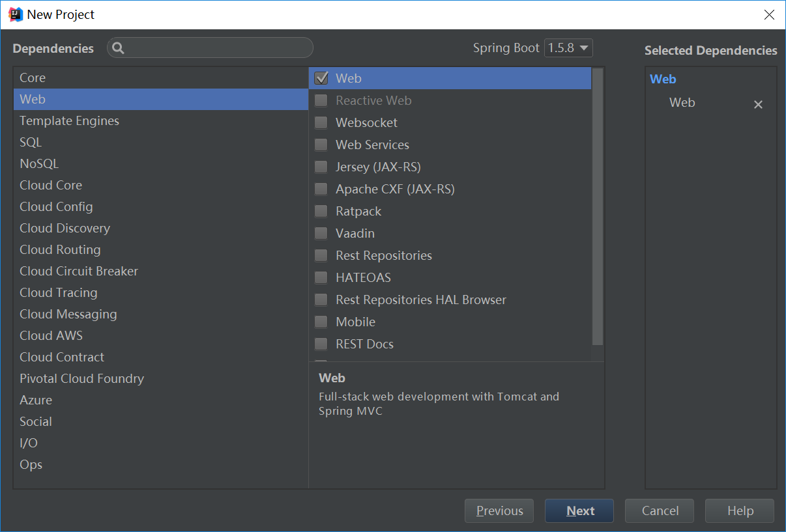
Task: Choose the Cloud Routing category
Action: (160, 249)
